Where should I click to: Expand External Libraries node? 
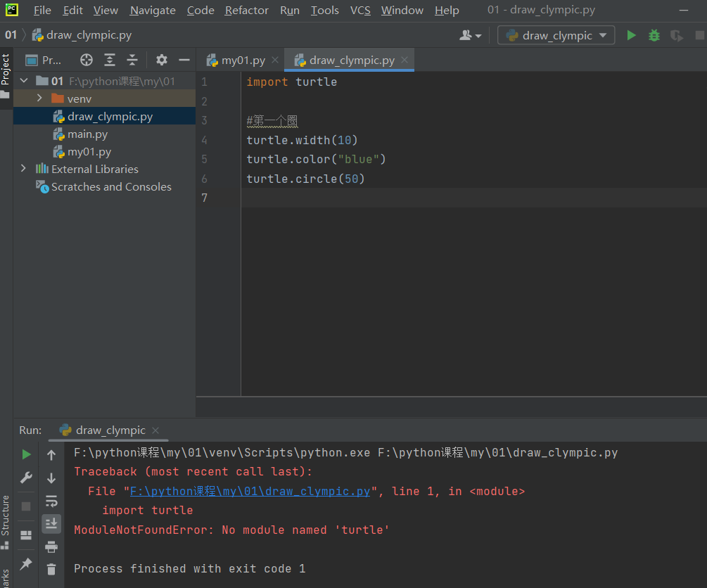[23, 169]
